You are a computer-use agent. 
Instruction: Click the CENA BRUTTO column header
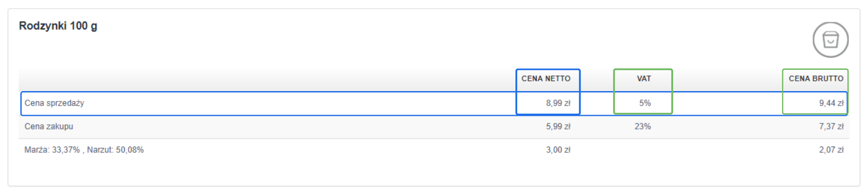[x=816, y=78]
